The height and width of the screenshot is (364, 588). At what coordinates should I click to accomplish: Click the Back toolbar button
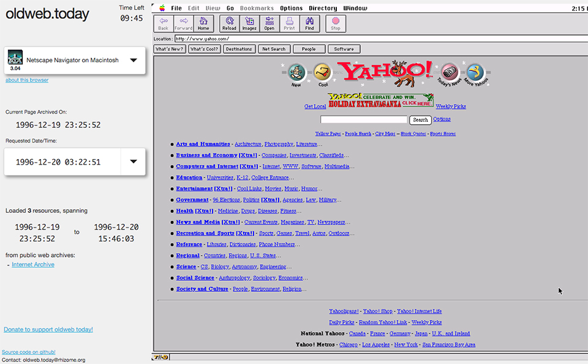pyautogui.click(x=163, y=23)
